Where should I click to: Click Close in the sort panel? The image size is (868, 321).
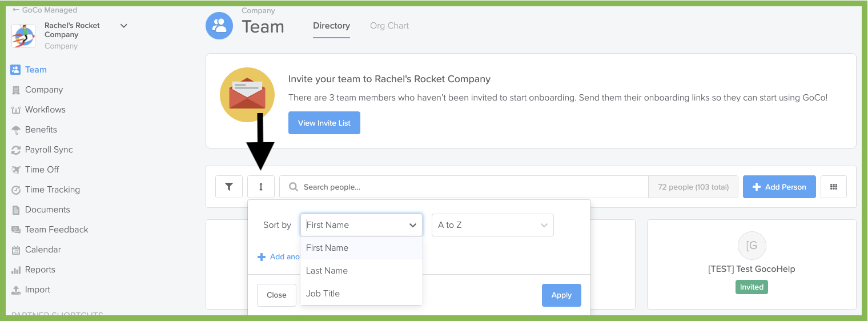(x=276, y=295)
